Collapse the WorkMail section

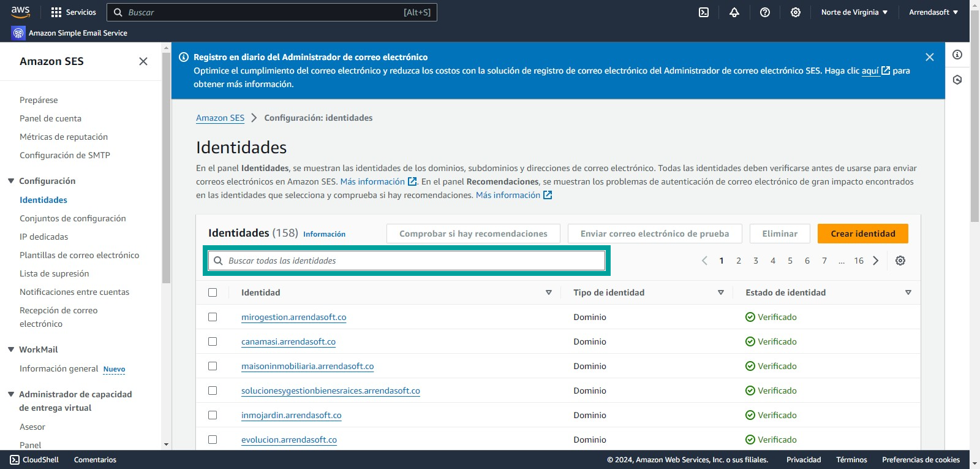click(x=11, y=349)
